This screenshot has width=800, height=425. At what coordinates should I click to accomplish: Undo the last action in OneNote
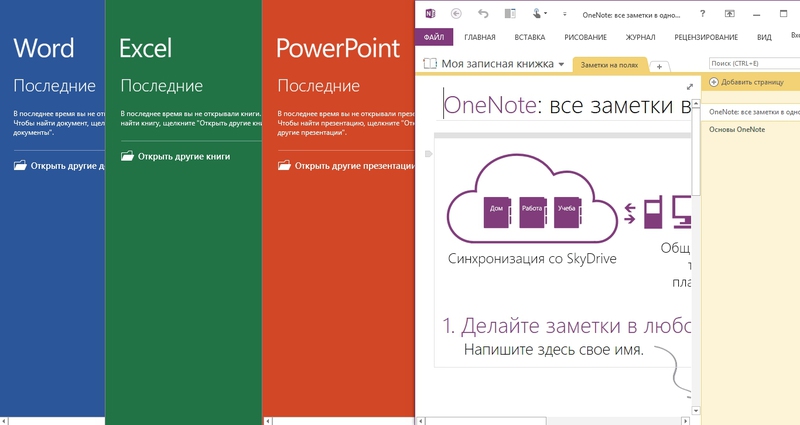click(x=483, y=14)
